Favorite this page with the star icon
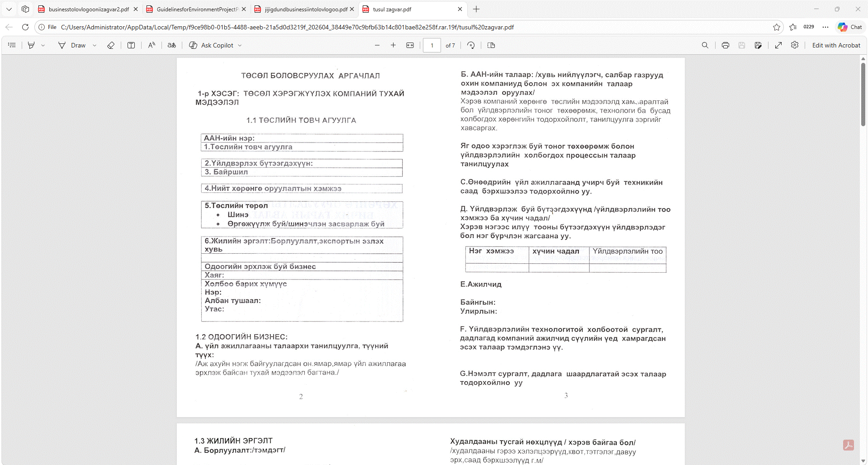 pos(777,27)
